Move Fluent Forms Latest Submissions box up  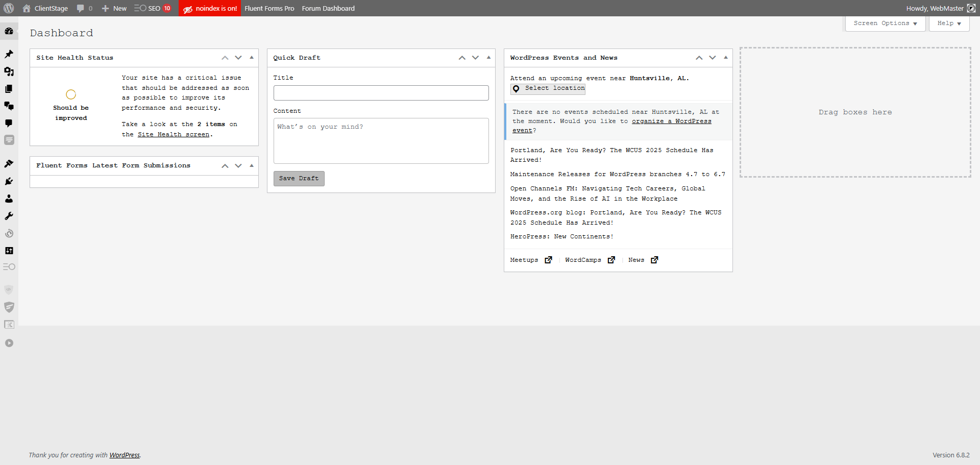point(225,165)
